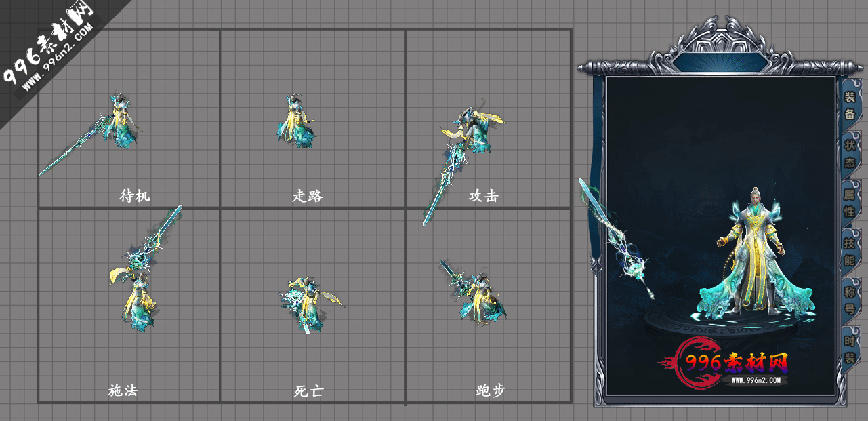Click the 跑步 label text
Viewport: 868px width, 421px height.
(490, 390)
